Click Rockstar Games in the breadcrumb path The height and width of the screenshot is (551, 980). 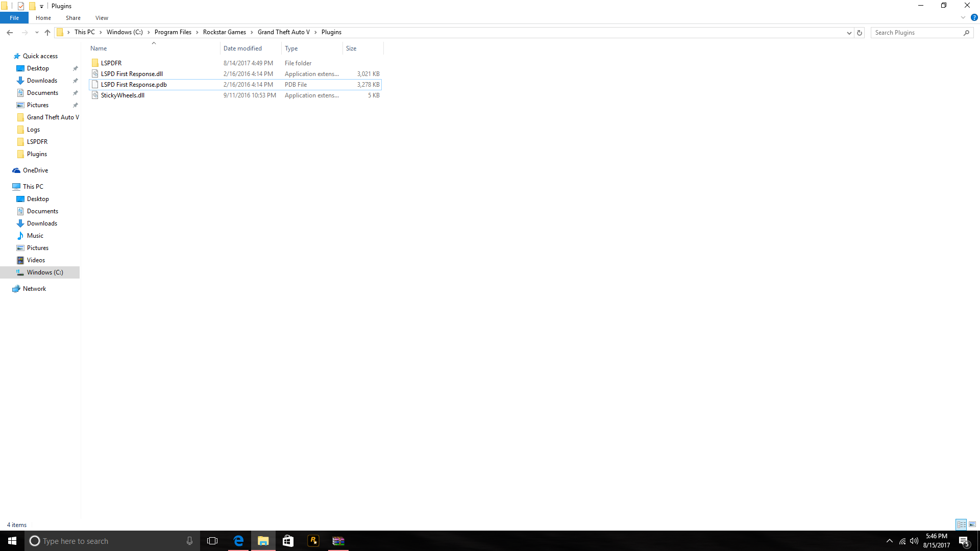[x=224, y=32]
